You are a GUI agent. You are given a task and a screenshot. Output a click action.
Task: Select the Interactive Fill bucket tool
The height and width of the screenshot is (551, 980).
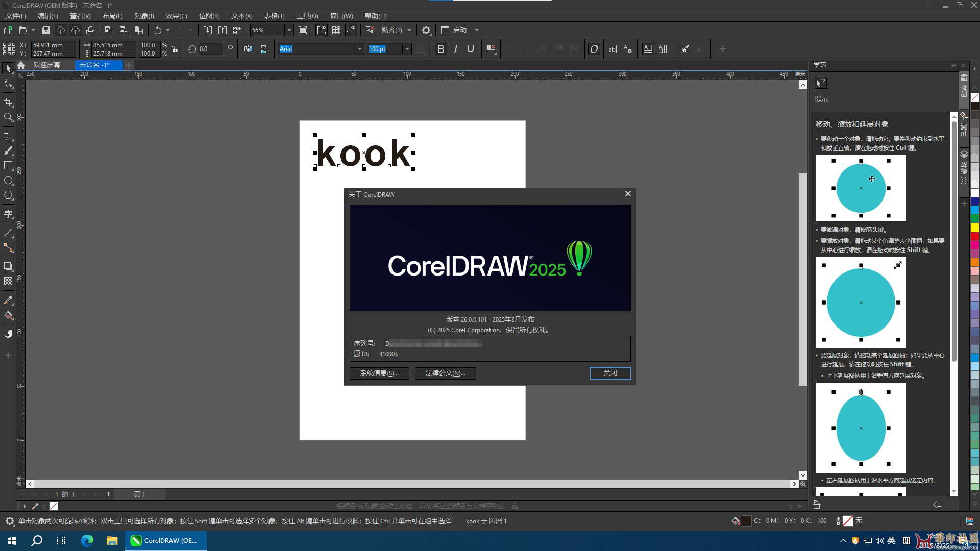tap(8, 315)
